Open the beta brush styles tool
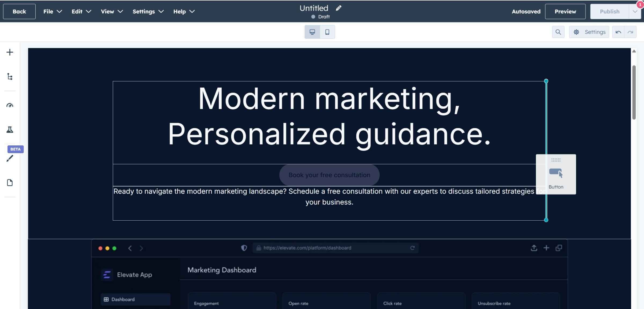The height and width of the screenshot is (309, 644). (x=10, y=158)
